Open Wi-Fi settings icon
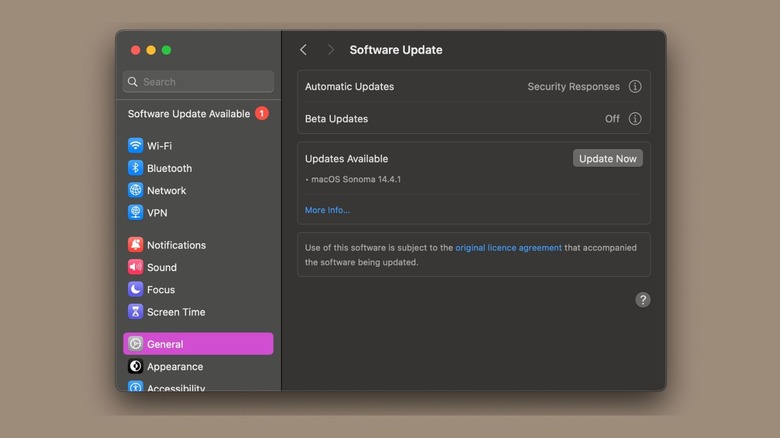Image resolution: width=780 pixels, height=438 pixels. [135, 146]
